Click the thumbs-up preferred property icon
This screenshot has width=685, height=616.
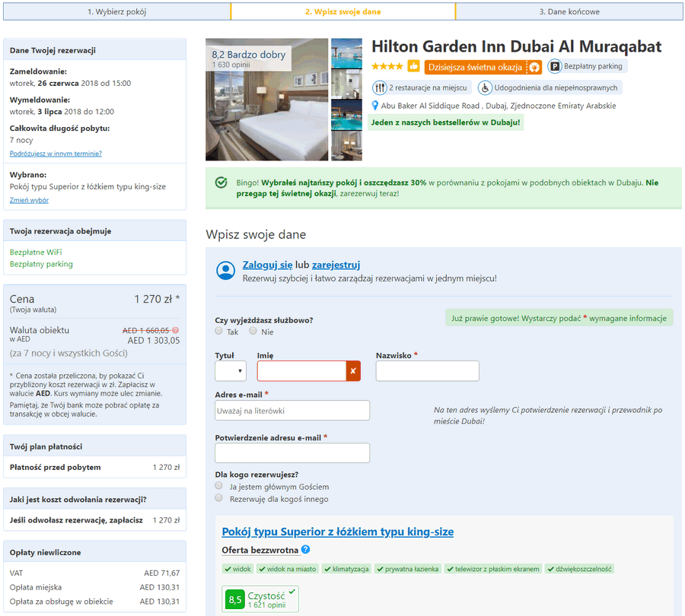pos(413,66)
